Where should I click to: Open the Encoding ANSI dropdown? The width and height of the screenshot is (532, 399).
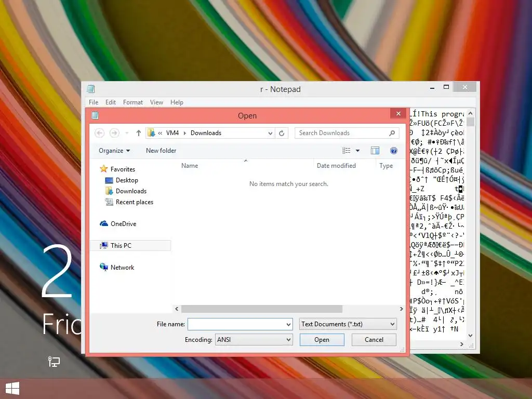pos(288,340)
